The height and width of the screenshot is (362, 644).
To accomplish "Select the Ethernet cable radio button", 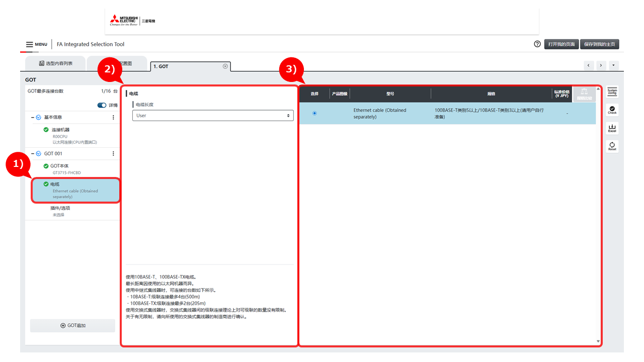I will [314, 113].
